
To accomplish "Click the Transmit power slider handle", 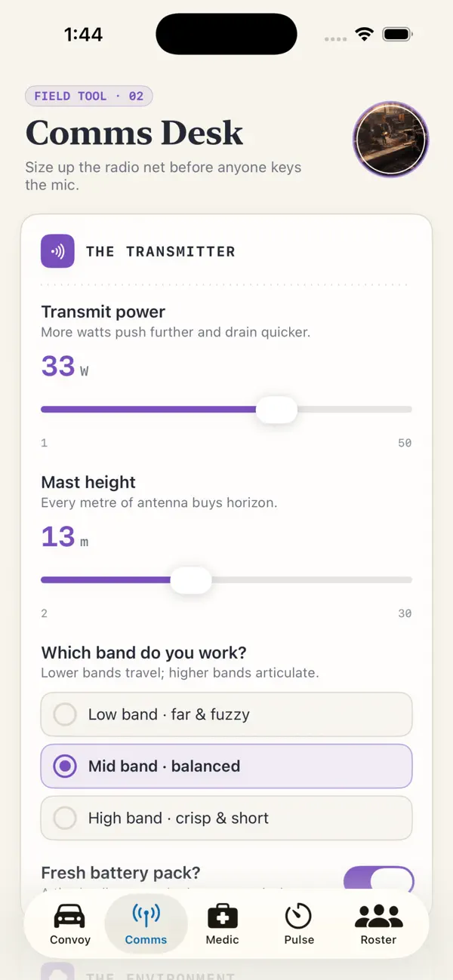I will click(276, 410).
